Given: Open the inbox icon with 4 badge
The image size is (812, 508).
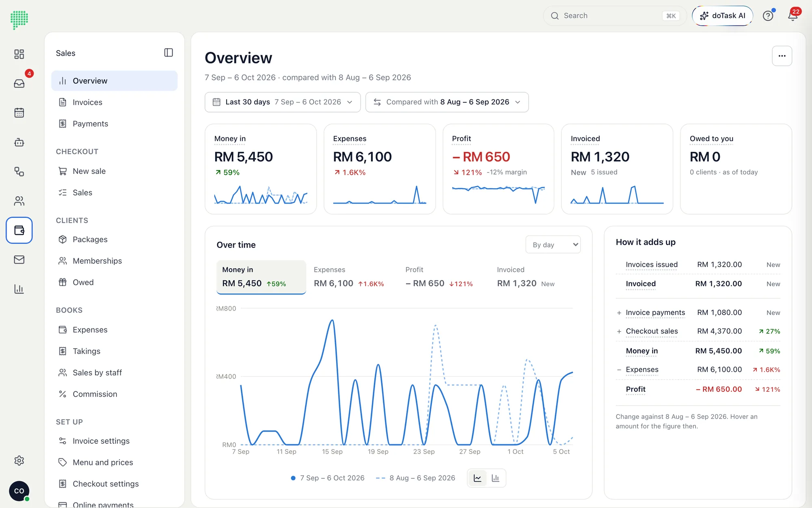Looking at the screenshot, I should pyautogui.click(x=19, y=83).
